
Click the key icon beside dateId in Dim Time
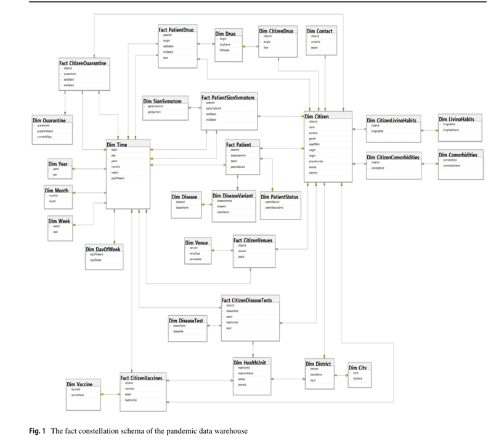108,150
